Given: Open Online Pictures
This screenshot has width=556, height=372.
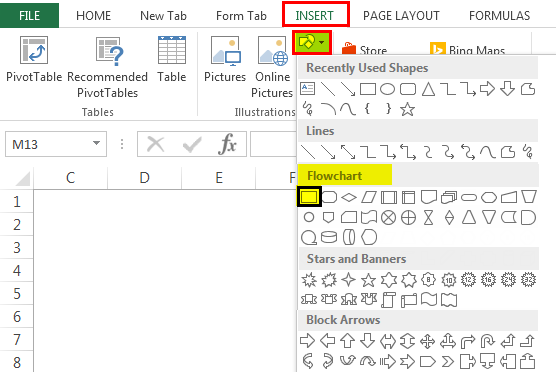Looking at the screenshot, I should point(272,67).
